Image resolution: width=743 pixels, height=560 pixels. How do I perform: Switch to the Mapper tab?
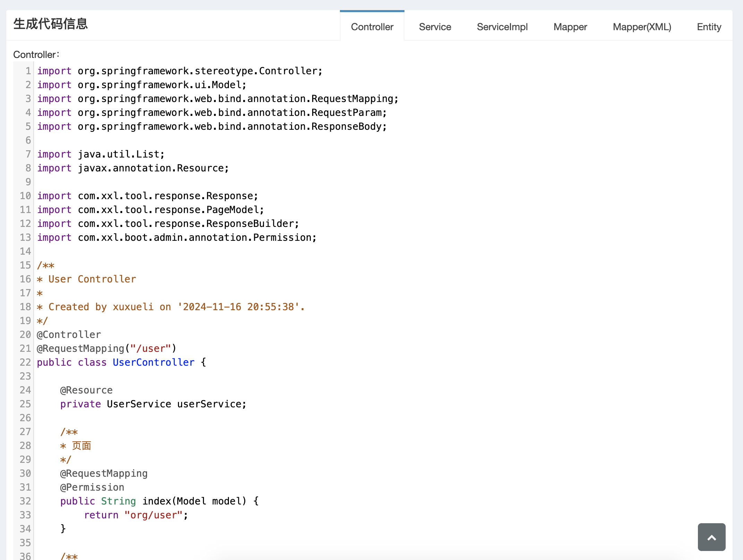[570, 27]
